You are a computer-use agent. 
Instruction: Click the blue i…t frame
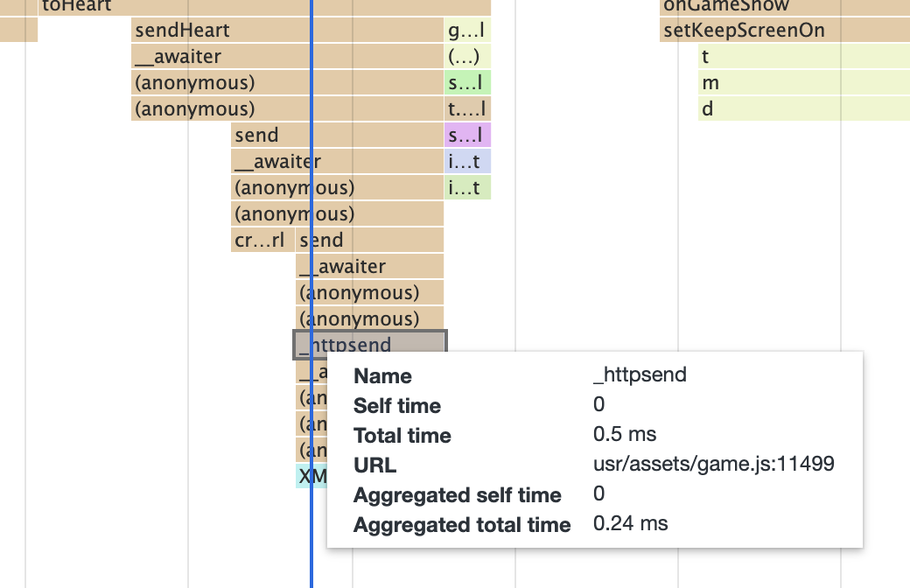[x=468, y=162]
